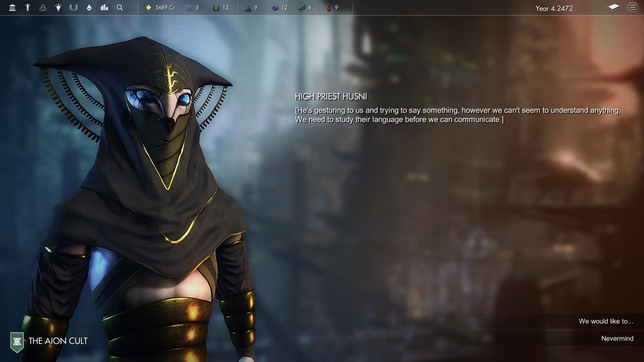This screenshot has height=362, width=644.
Task: Click the water droplet resource icon
Action: [x=248, y=7]
